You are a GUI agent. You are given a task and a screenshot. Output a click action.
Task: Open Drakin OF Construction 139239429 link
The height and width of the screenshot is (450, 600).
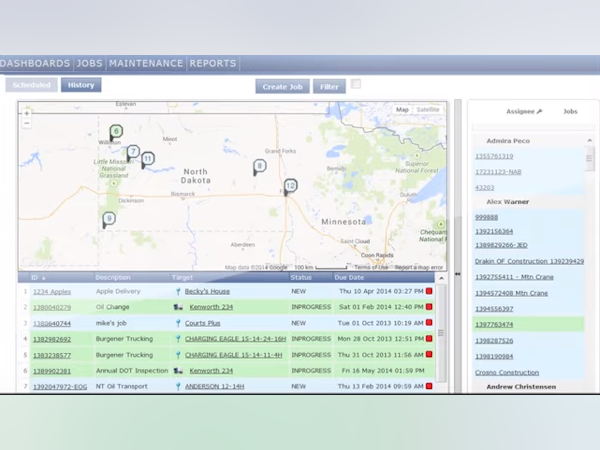click(529, 261)
